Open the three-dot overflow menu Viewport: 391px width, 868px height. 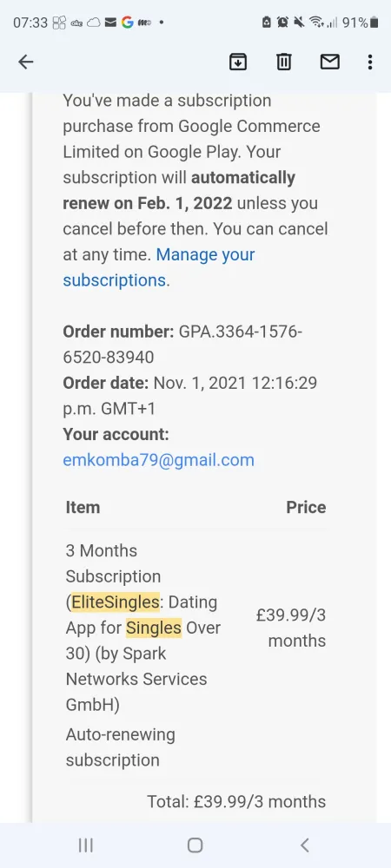(x=370, y=62)
